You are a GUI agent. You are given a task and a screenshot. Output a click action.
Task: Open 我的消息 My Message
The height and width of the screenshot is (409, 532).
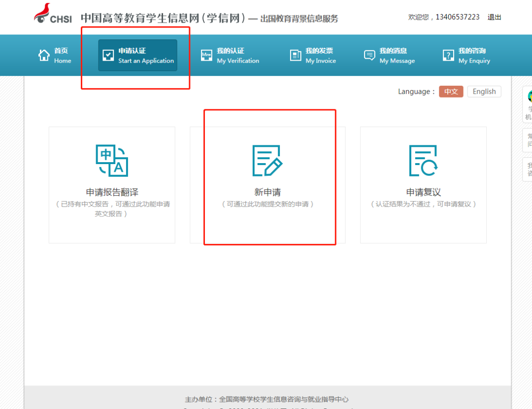[x=389, y=55]
